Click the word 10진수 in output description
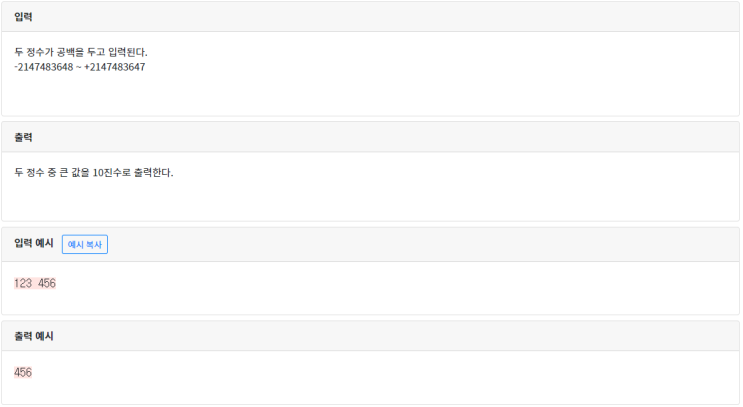The width and height of the screenshot is (743, 407). tap(111, 172)
